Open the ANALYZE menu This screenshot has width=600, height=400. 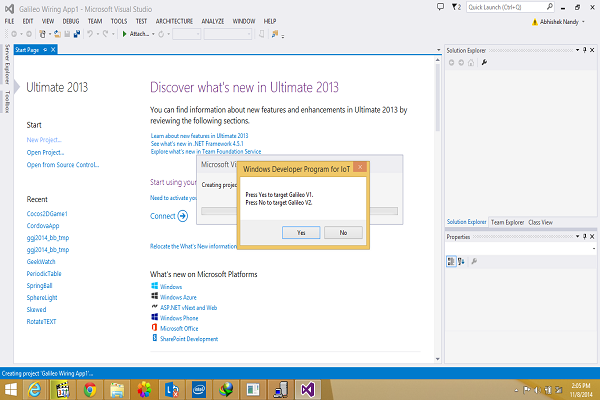(213, 21)
